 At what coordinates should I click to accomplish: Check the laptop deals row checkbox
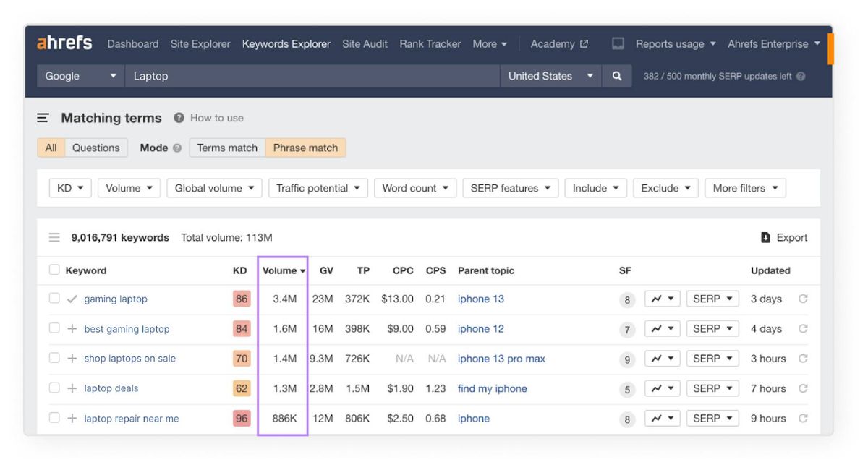click(54, 388)
